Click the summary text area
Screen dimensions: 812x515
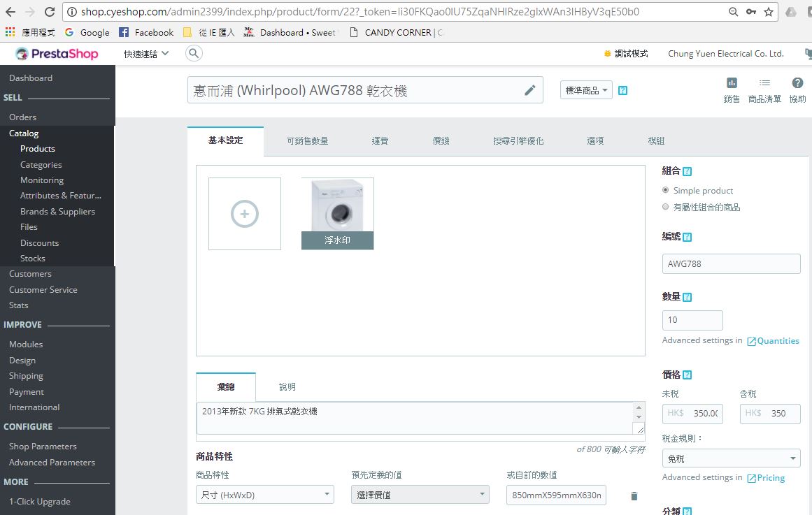(x=414, y=418)
